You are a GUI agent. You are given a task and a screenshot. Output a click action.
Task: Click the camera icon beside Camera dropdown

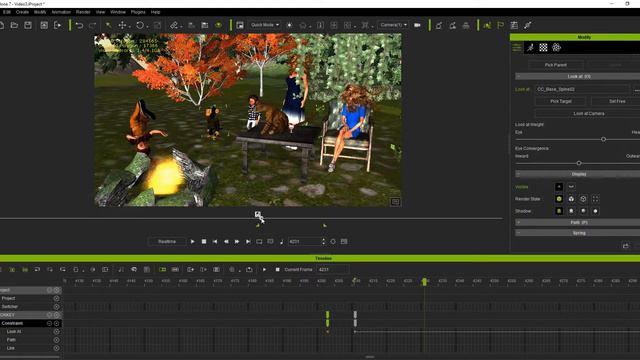[417, 25]
